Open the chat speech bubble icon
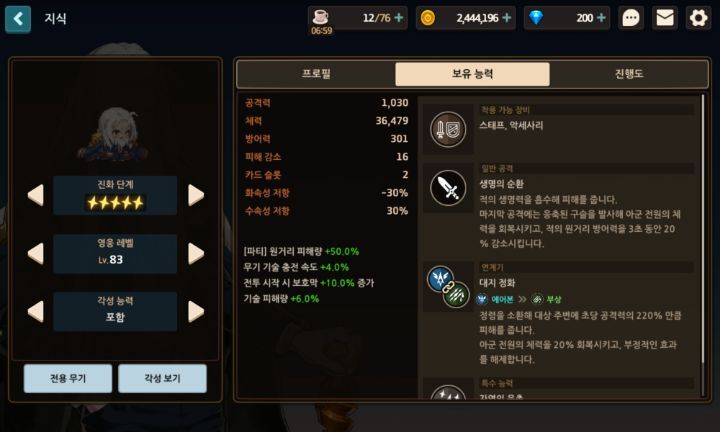This screenshot has height=432, width=720. (630, 18)
